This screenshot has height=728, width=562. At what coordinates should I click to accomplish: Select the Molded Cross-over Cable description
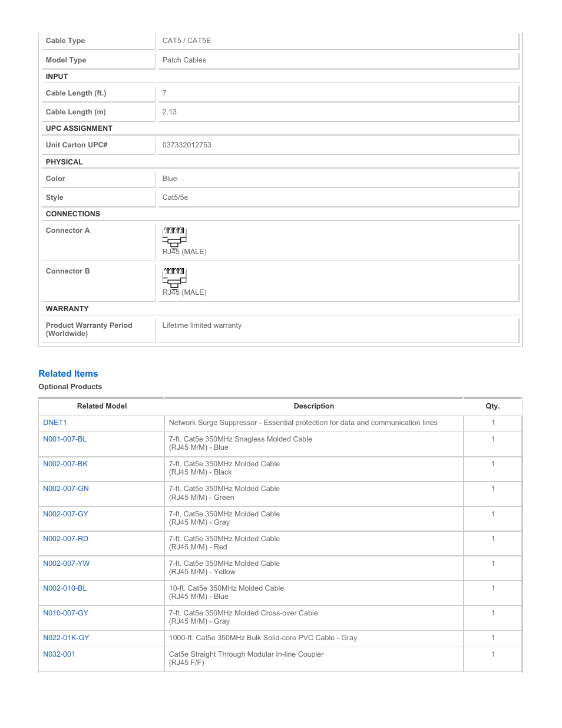pyautogui.click(x=243, y=617)
